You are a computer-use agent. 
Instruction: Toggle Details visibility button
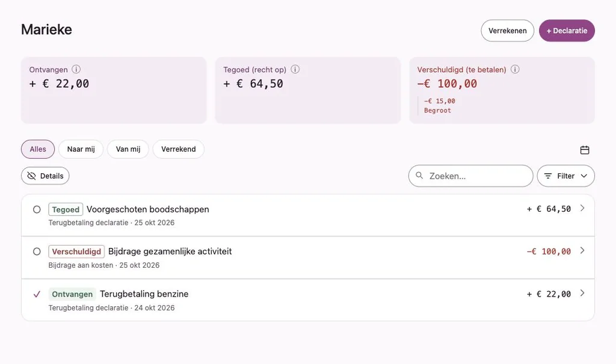click(45, 176)
